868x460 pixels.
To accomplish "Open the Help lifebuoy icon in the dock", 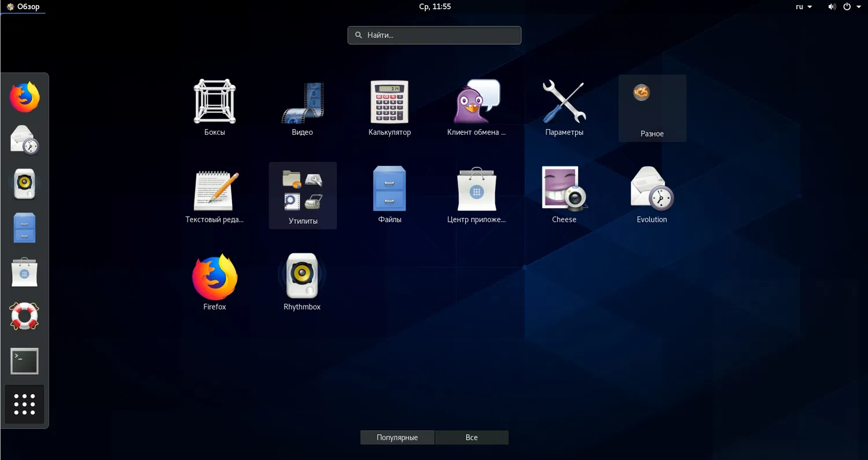I will click(x=24, y=316).
